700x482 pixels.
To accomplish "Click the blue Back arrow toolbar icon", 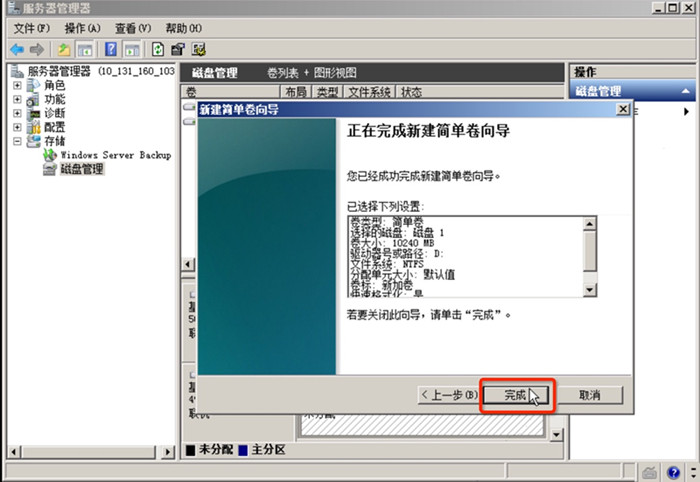I will 17,50.
